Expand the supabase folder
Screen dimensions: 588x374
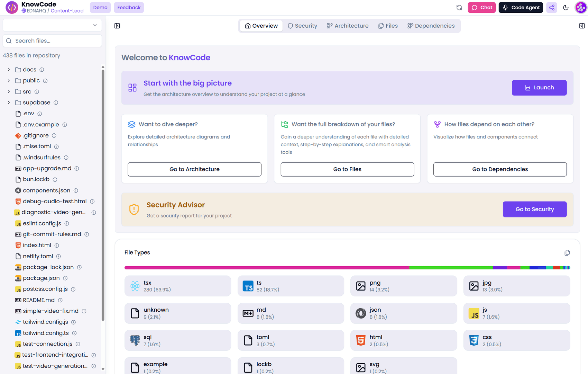(9, 103)
